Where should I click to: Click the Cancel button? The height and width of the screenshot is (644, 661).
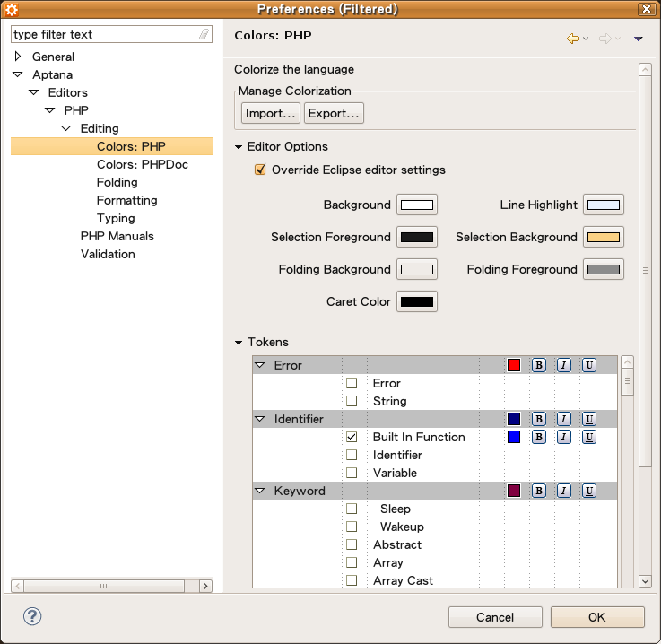tap(495, 617)
